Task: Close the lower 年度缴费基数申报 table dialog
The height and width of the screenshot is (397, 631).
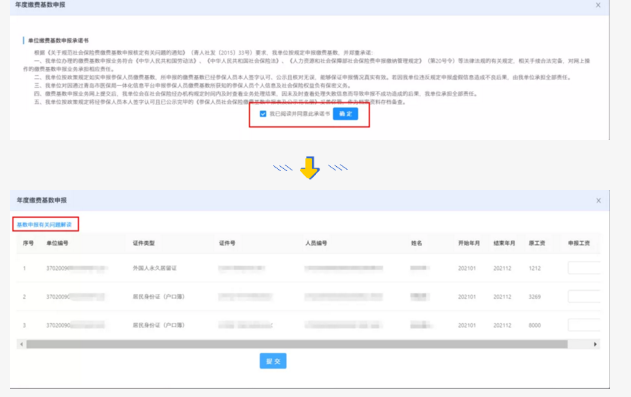Action: (598, 201)
